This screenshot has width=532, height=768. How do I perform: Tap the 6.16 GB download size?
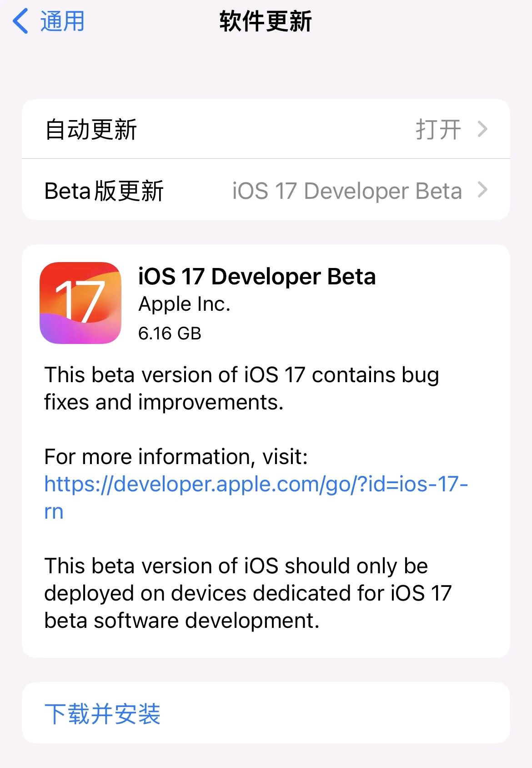point(170,333)
